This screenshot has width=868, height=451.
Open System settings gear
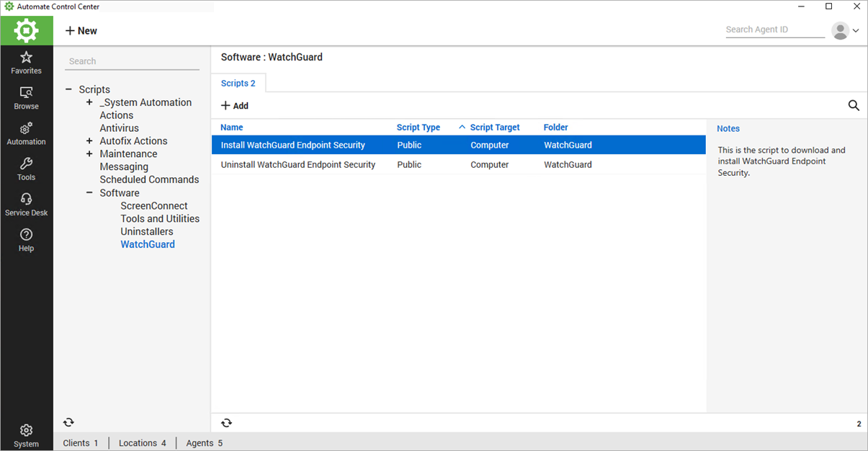point(26,434)
